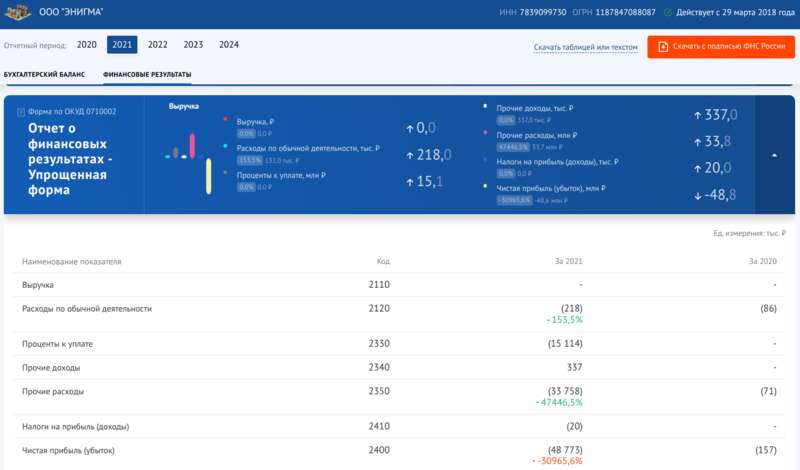The width and height of the screenshot is (800, 470).
Task: Click the ООО Энигма company logo icon
Action: tap(18, 12)
